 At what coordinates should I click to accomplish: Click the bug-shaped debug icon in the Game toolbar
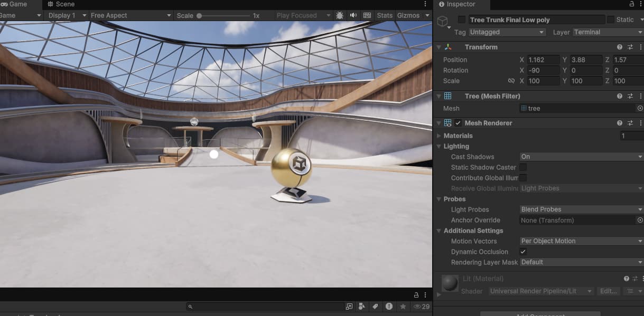(340, 15)
